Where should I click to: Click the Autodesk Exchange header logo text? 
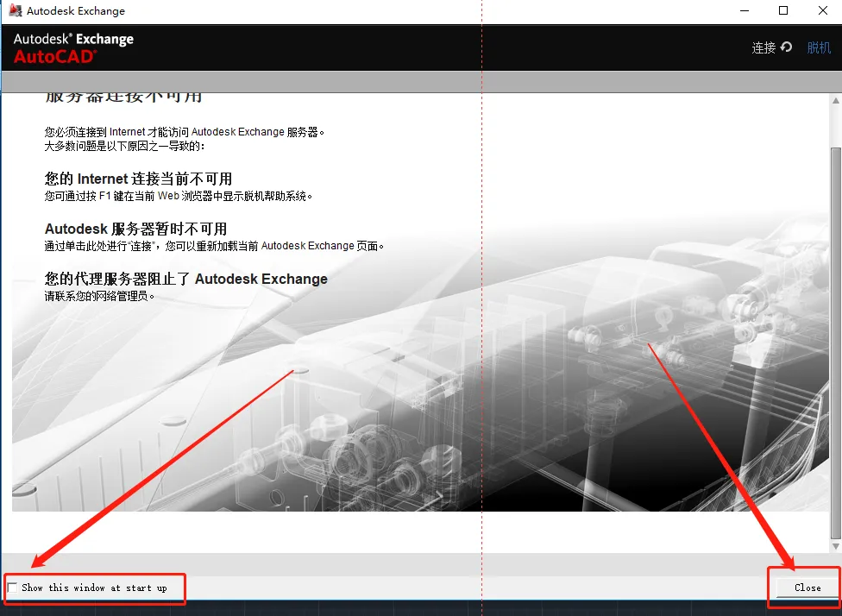coord(73,39)
